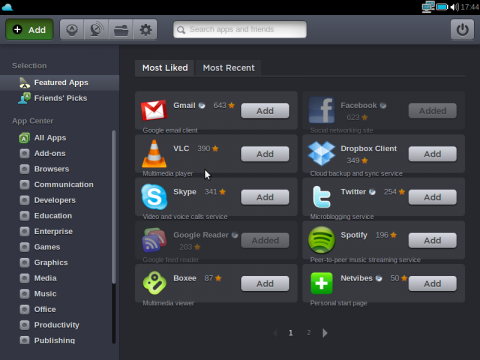Image resolution: width=480 pixels, height=360 pixels.
Task: Click the Search apps and friends field
Action: click(240, 29)
